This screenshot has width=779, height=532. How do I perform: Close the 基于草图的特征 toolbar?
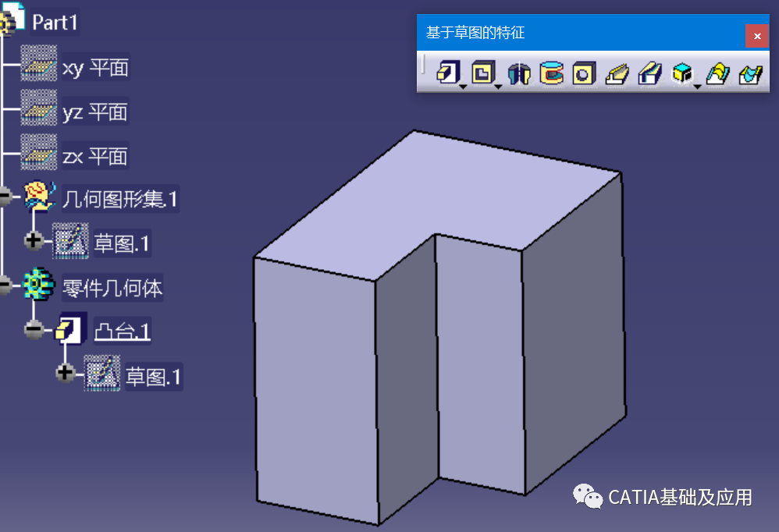tap(757, 36)
